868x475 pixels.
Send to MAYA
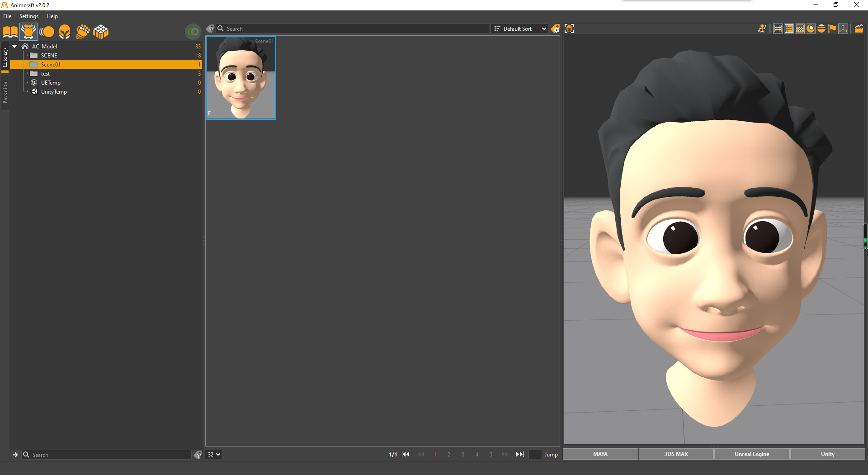600,454
